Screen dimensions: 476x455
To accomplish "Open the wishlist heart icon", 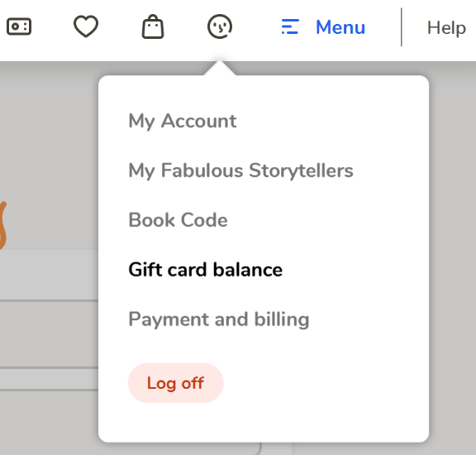I will click(86, 26).
